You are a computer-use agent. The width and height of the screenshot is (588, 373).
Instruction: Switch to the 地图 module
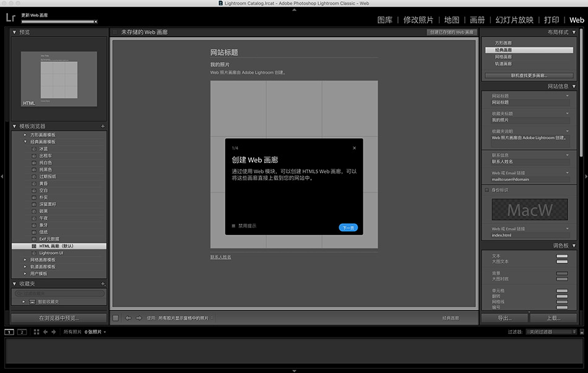(x=451, y=20)
